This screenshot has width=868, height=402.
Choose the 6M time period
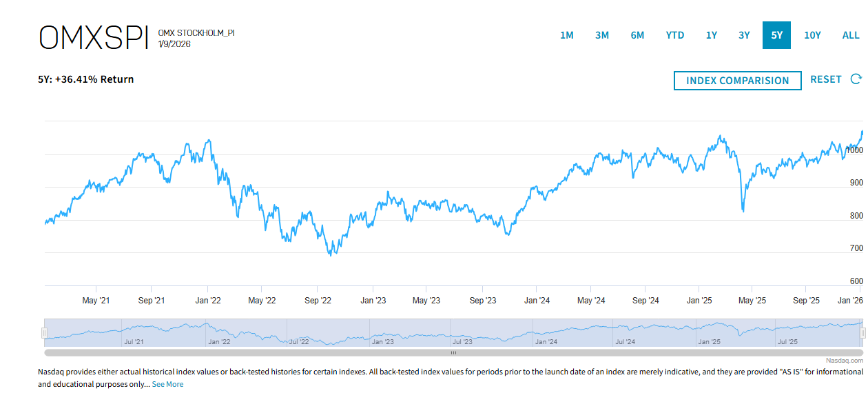637,35
